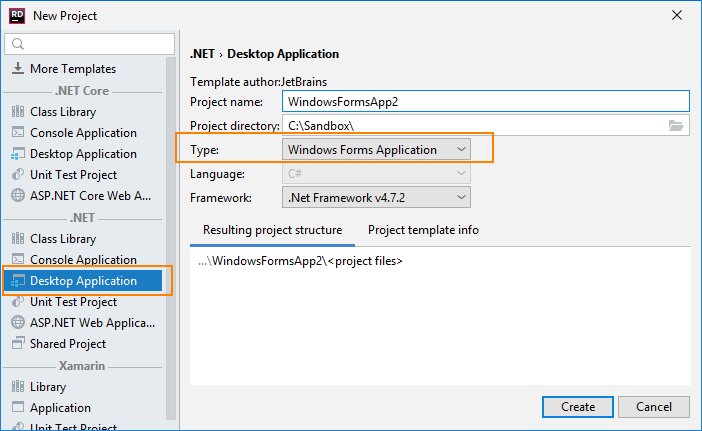Open the Type dropdown
The height and width of the screenshot is (431, 702).
(376, 150)
